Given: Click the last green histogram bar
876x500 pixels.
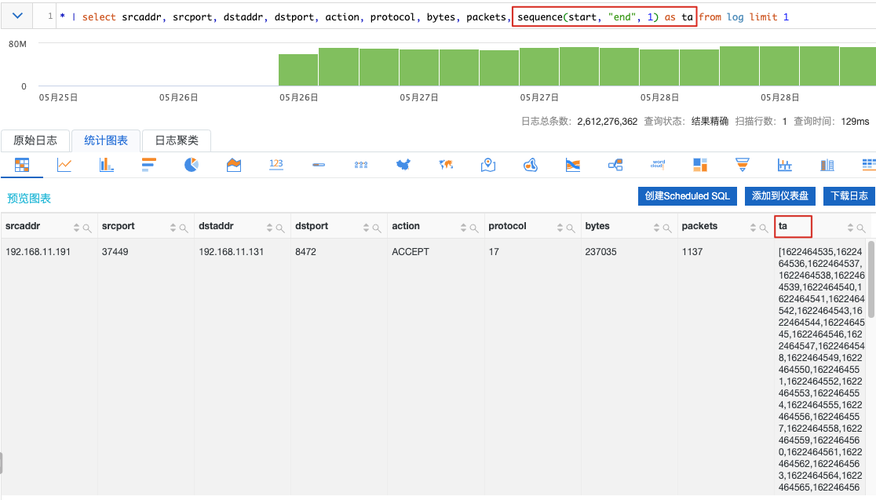Looking at the screenshot, I should point(858,66).
